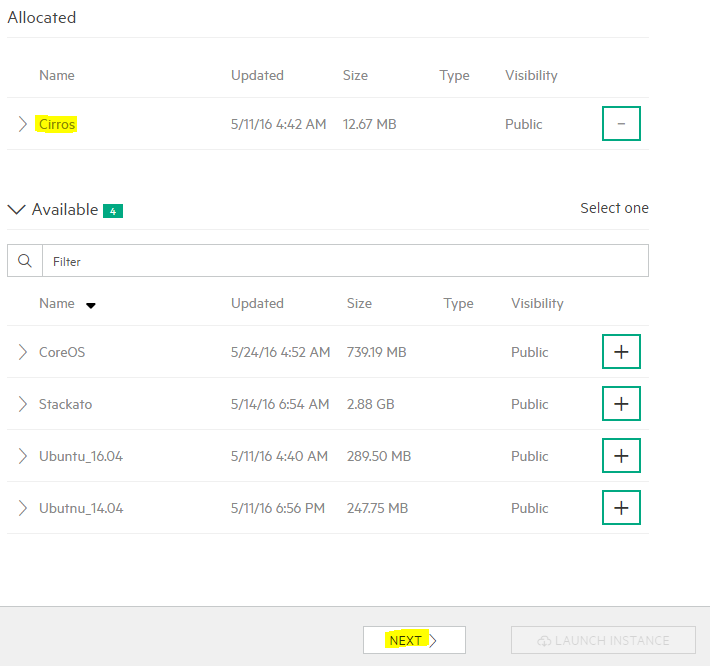Click the NEXT button
The image size is (710, 666).
[414, 640]
